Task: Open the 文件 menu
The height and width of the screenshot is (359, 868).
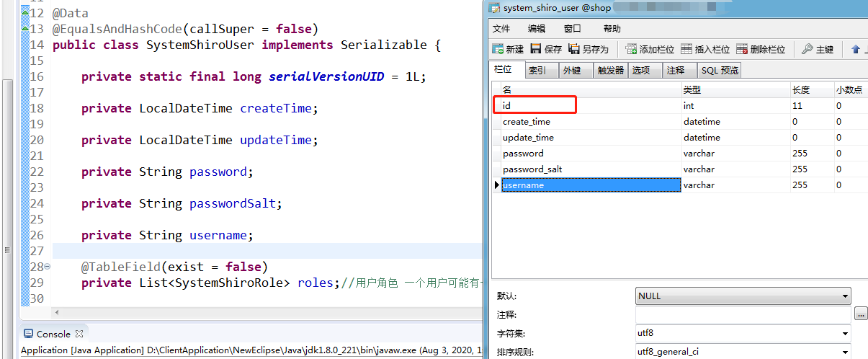Action: click(x=501, y=29)
